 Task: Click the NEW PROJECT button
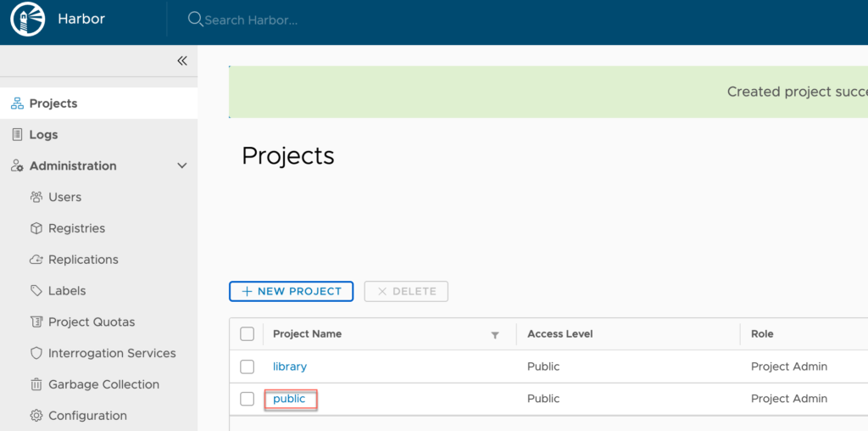pos(292,291)
